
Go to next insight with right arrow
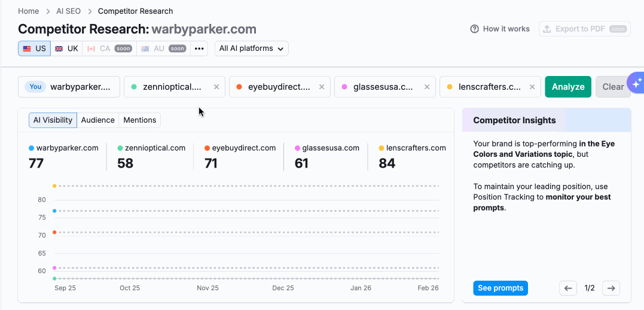[x=611, y=288]
